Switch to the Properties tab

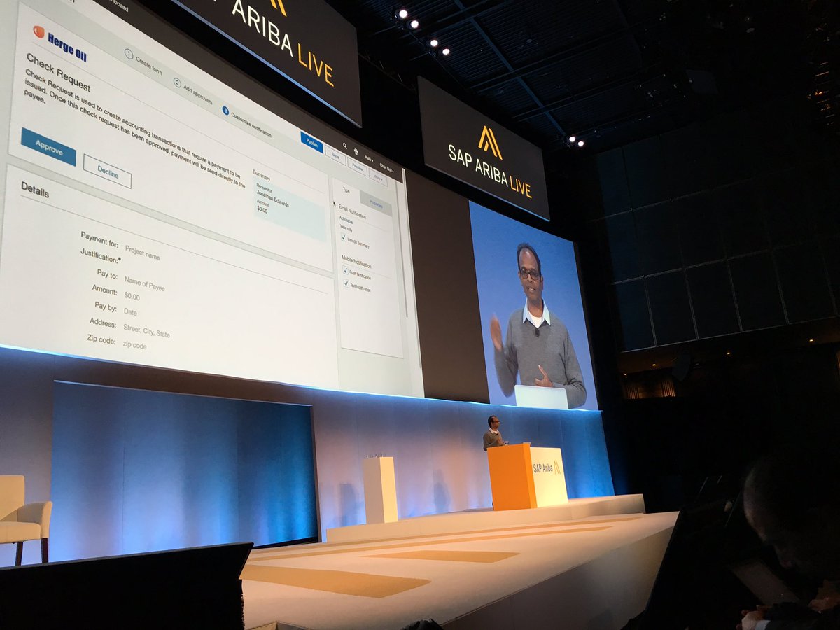[376, 202]
